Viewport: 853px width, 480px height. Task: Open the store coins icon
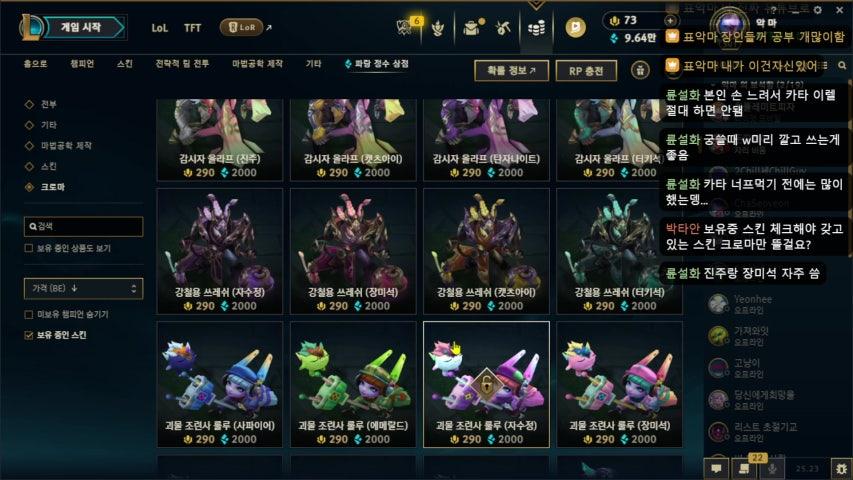[x=536, y=27]
